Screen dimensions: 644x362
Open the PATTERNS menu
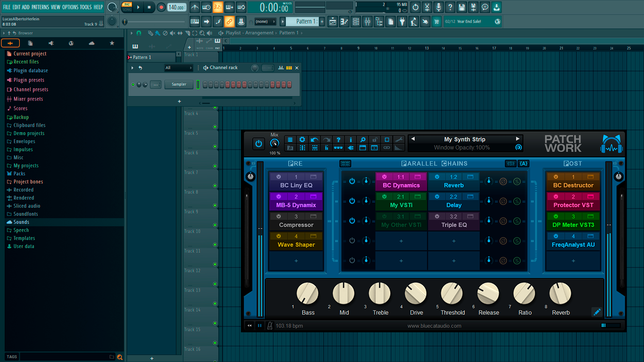click(x=40, y=7)
